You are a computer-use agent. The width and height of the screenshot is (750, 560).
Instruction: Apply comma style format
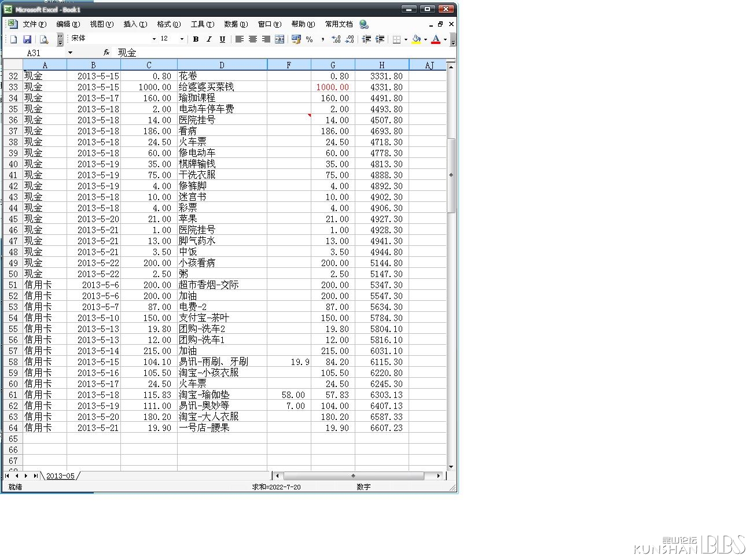point(323,39)
